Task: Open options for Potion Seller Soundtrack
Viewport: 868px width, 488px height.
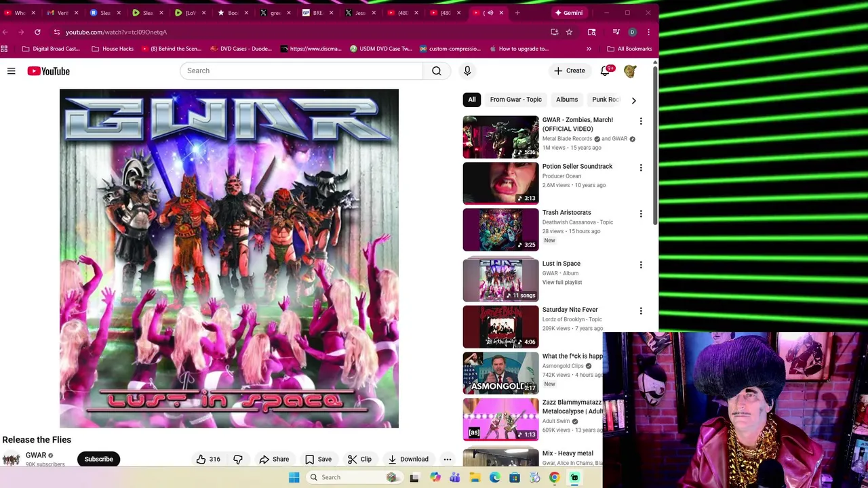Action: pos(641,167)
